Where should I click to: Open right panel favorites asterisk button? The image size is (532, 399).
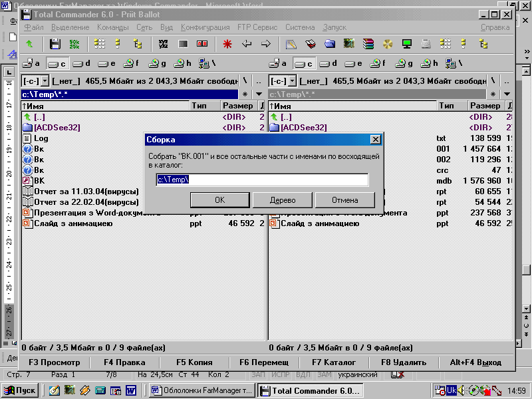click(x=493, y=94)
